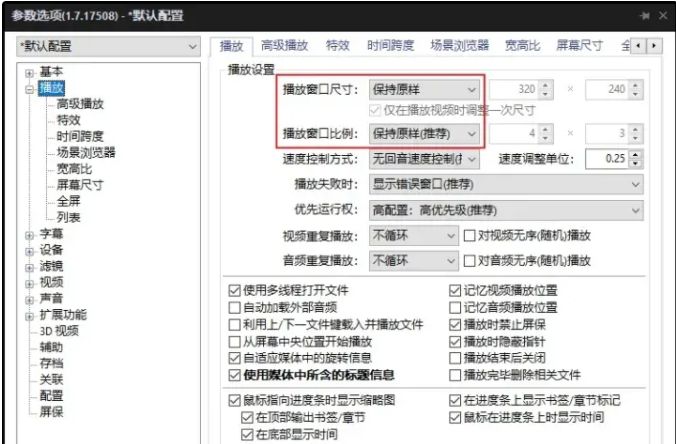Expand the 字幕 tree node
This screenshot has width=676, height=444.
pyautogui.click(x=29, y=235)
